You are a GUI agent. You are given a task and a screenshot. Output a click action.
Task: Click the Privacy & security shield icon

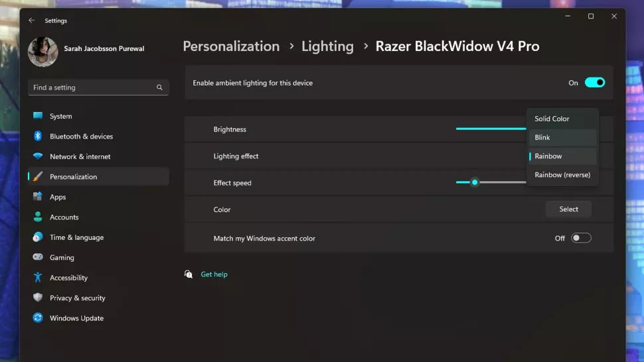tap(38, 298)
